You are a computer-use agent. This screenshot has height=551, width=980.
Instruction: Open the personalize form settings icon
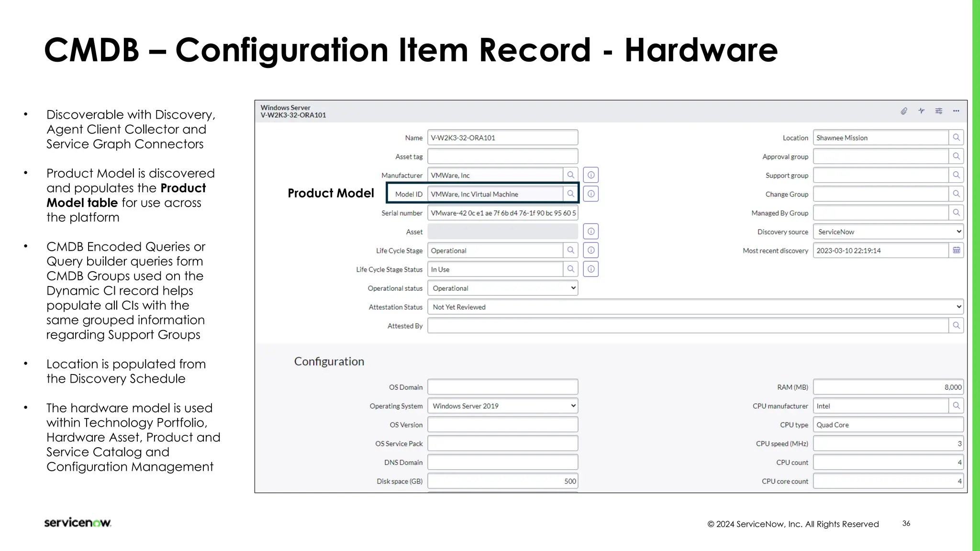click(939, 111)
